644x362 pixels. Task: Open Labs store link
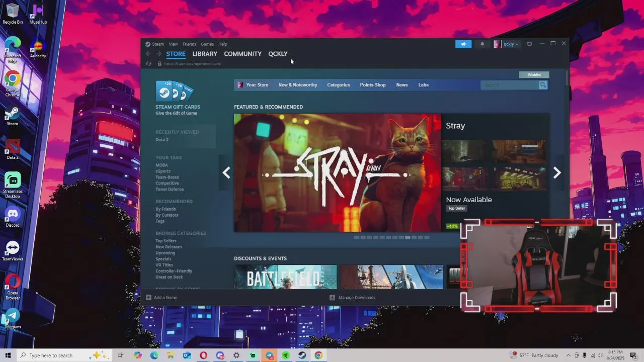click(424, 85)
